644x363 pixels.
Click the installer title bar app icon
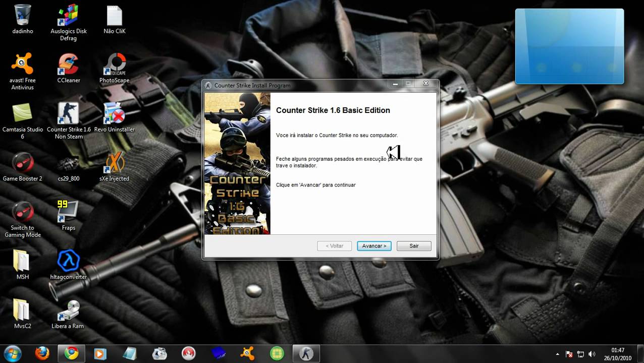[208, 85]
